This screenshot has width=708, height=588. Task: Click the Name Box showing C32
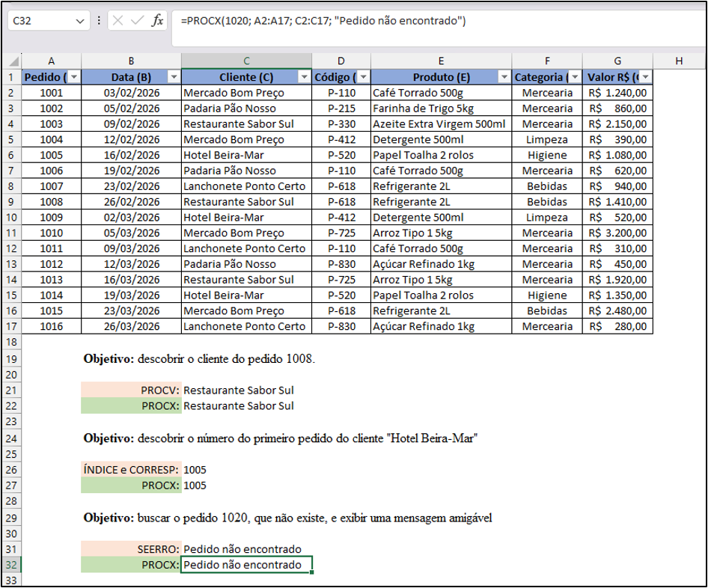pyautogui.click(x=40, y=21)
